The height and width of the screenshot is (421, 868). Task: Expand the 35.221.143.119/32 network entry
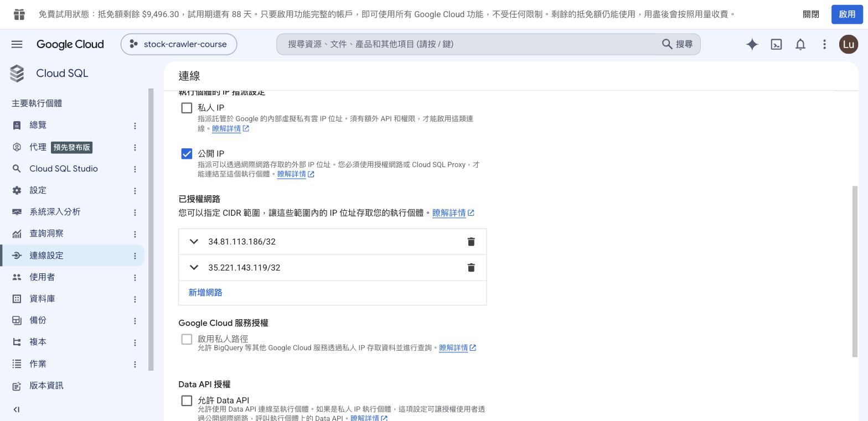pos(194,268)
